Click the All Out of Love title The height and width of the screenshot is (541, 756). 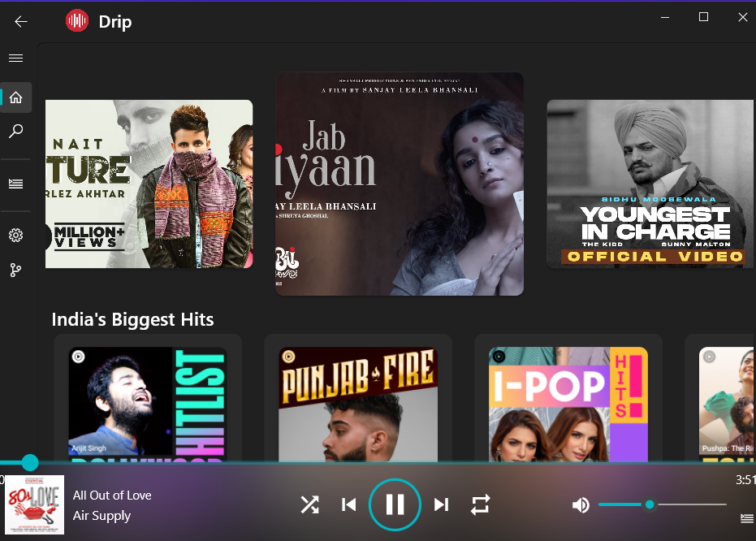[x=112, y=496]
